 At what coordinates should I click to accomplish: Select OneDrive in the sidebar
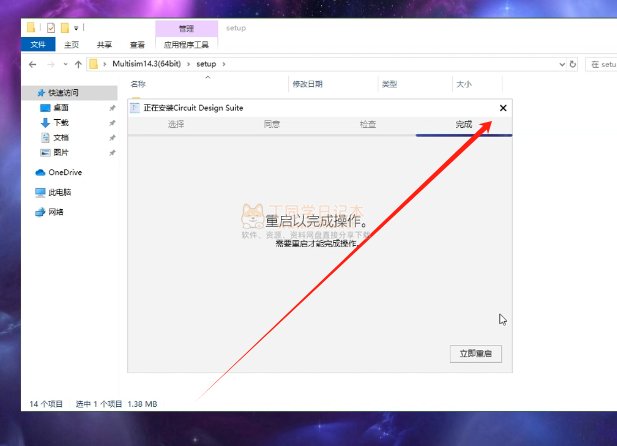[64, 172]
